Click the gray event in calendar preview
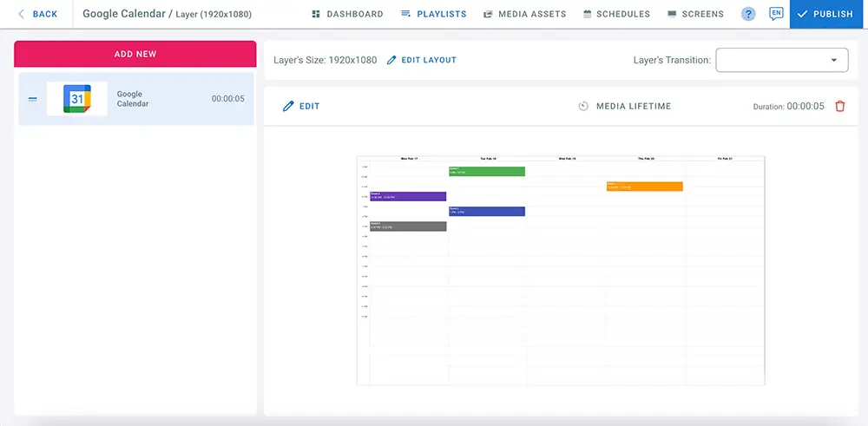The width and height of the screenshot is (868, 426). point(408,226)
